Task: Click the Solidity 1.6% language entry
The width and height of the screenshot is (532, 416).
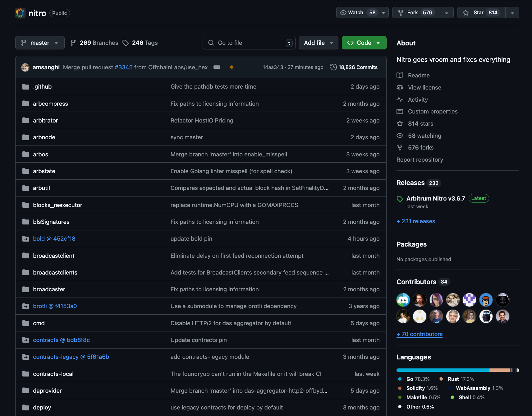Action: tap(418, 388)
